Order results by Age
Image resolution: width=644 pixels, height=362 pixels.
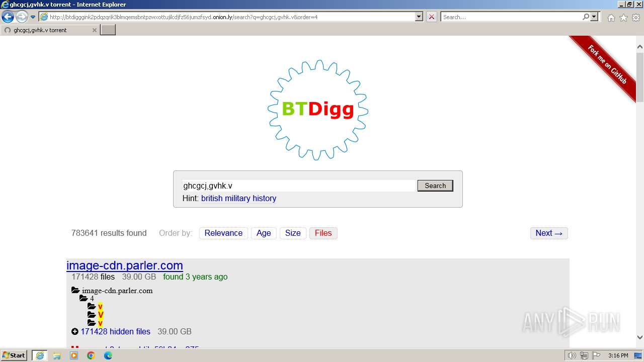coord(264,233)
